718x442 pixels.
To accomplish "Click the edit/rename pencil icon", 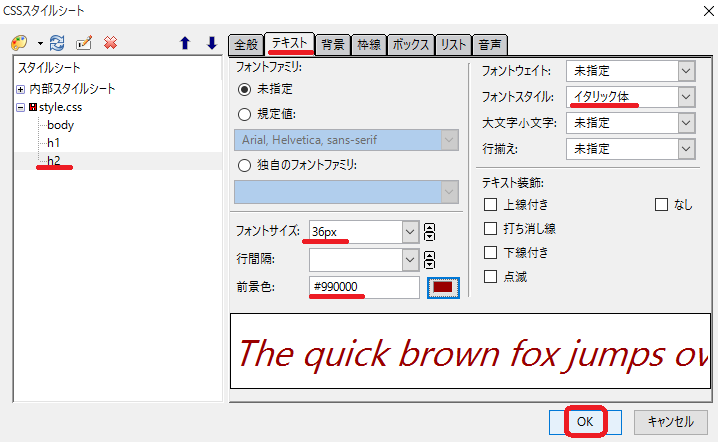I will coord(84,43).
